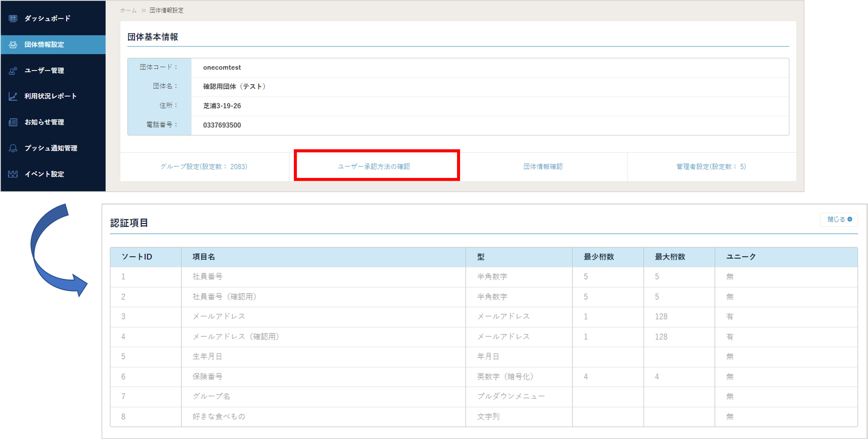Open ダッシュボード menu item
Image resolution: width=868 pixels, height=439 pixels.
point(47,19)
